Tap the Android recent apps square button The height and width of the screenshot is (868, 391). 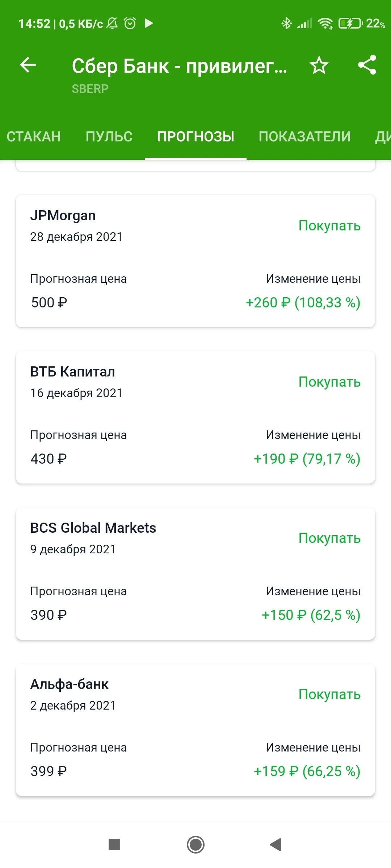point(114,845)
